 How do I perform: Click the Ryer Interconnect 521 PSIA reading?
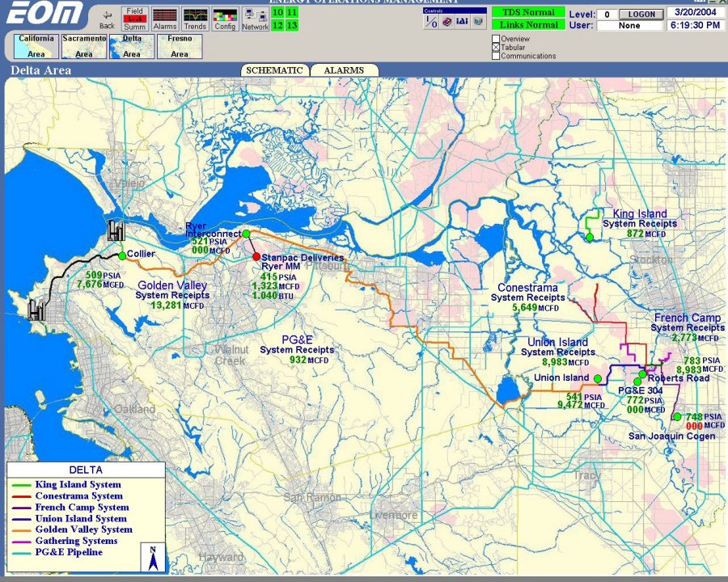click(x=210, y=242)
